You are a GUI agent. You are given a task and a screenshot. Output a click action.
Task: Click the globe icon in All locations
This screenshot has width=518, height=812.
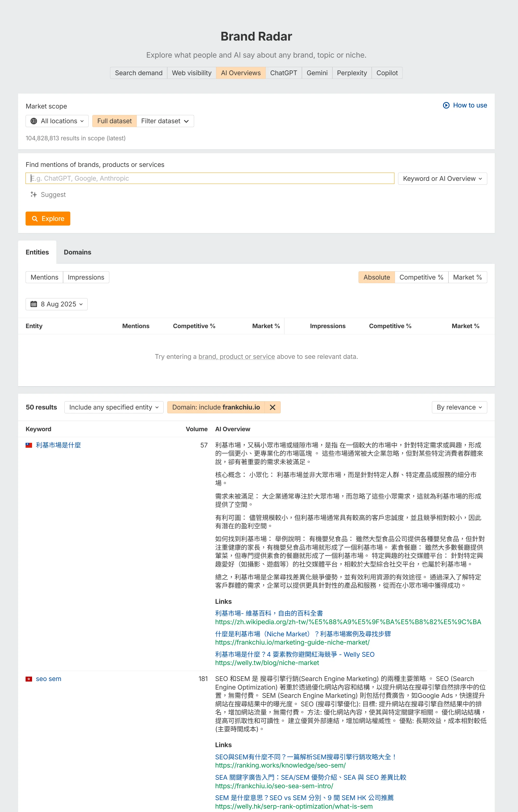(34, 121)
